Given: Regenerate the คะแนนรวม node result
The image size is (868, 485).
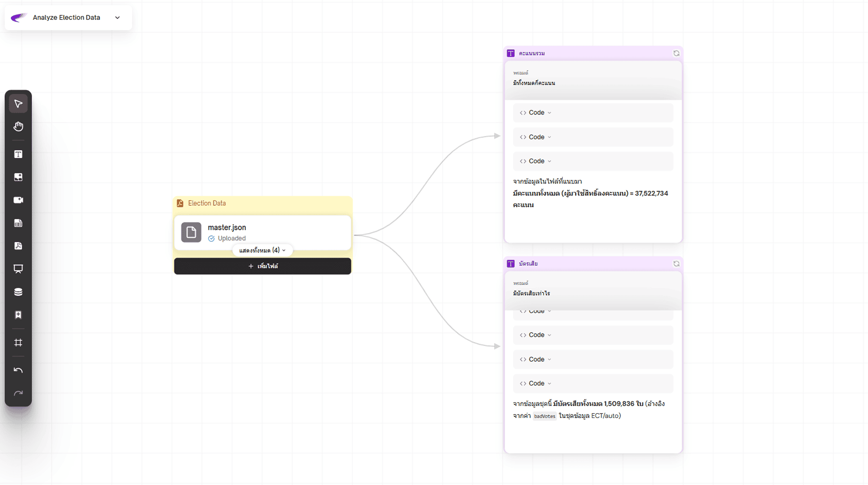Looking at the screenshot, I should [x=676, y=53].
